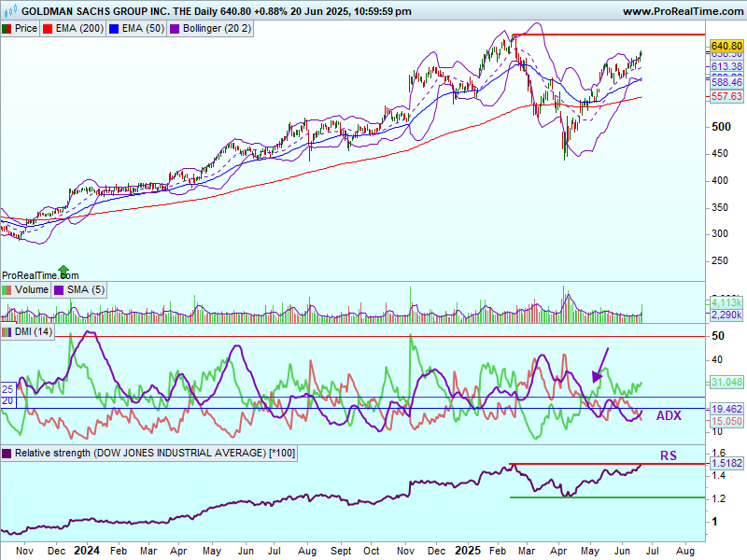This screenshot has width=747, height=560.
Task: Click the 1.5182 relative strength value label
Action: click(x=726, y=463)
